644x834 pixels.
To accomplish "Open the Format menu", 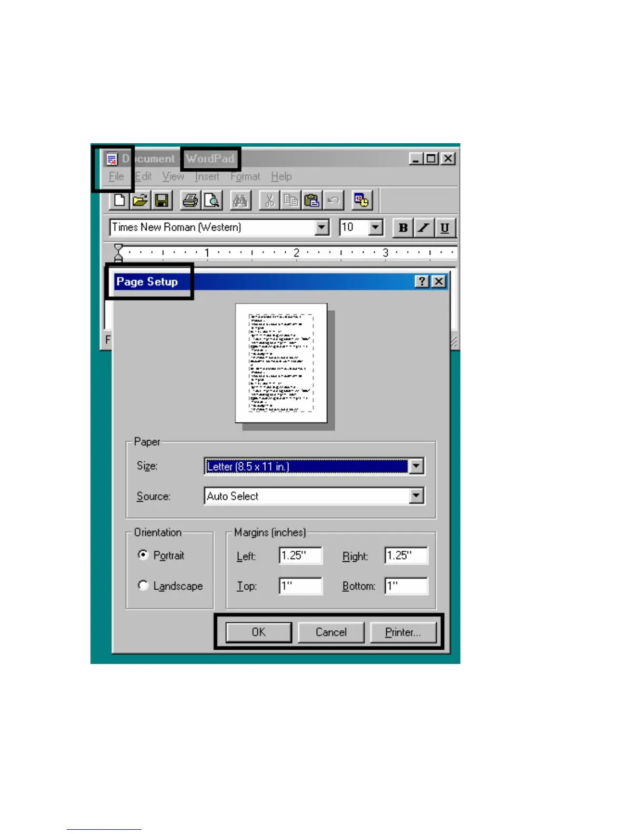I will coord(245,176).
